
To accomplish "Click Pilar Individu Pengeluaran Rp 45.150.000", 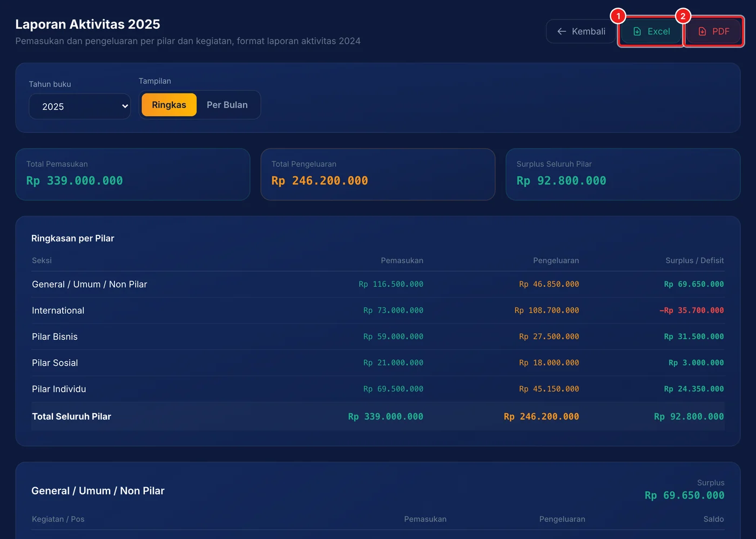I will [549, 389].
